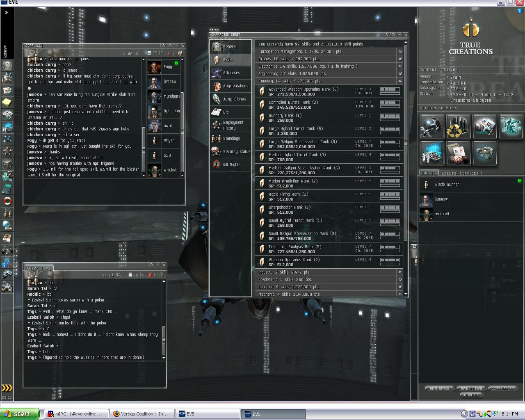Select Blade Gunner in the Guests list

471,185
